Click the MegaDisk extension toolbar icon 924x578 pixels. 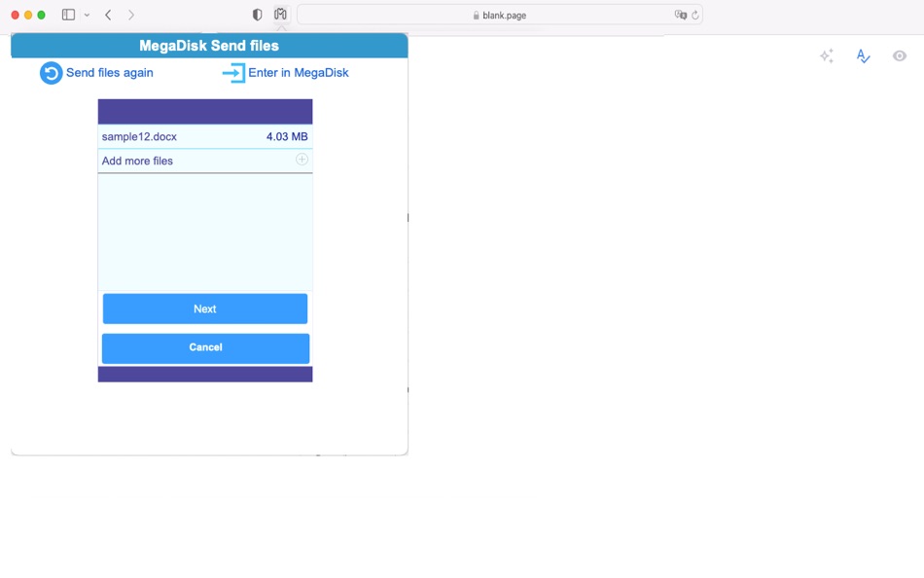[x=280, y=15]
